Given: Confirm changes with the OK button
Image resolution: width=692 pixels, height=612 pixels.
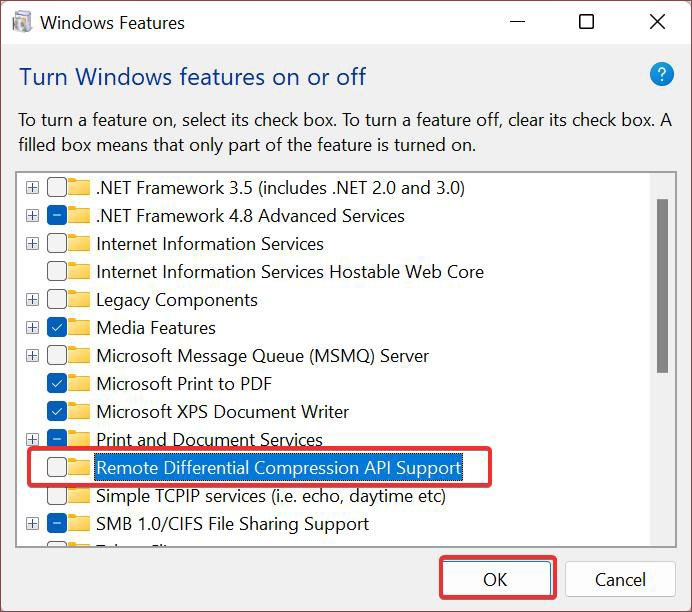Looking at the screenshot, I should pos(497,579).
